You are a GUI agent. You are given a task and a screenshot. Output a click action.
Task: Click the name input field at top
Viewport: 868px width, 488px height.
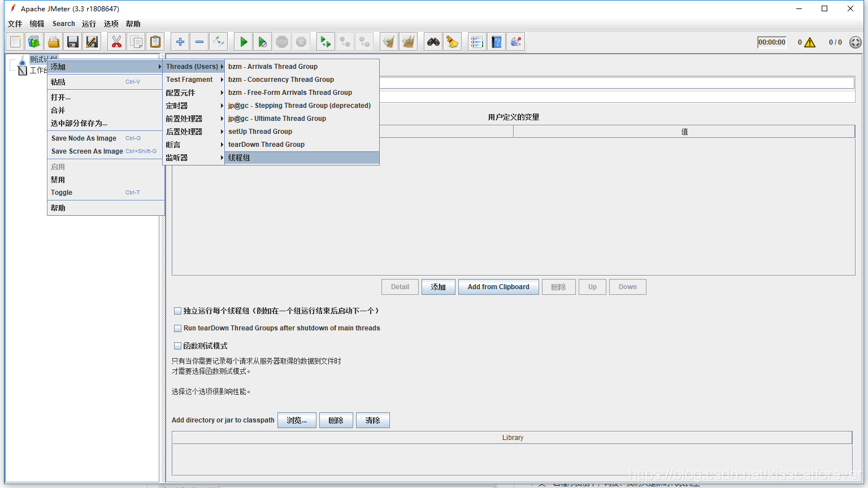(x=617, y=83)
